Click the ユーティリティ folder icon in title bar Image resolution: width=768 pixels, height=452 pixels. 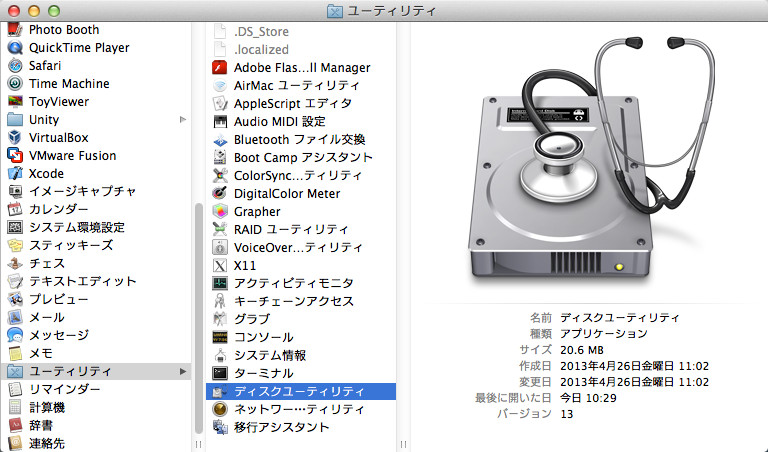(335, 11)
